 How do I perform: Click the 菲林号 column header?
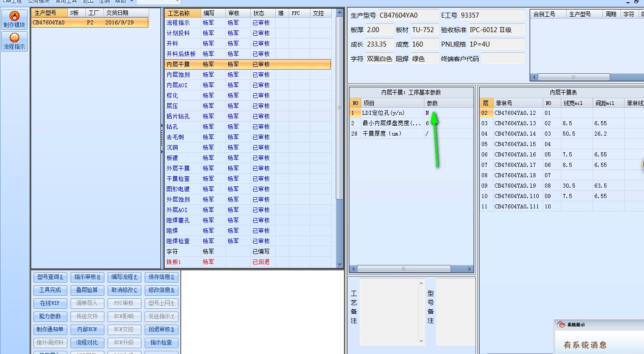(517, 103)
